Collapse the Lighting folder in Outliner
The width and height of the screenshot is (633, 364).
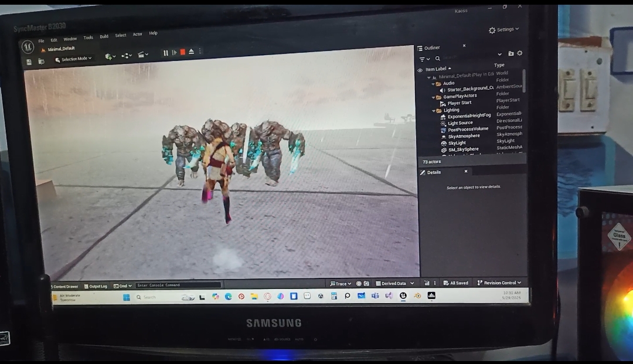pos(433,110)
